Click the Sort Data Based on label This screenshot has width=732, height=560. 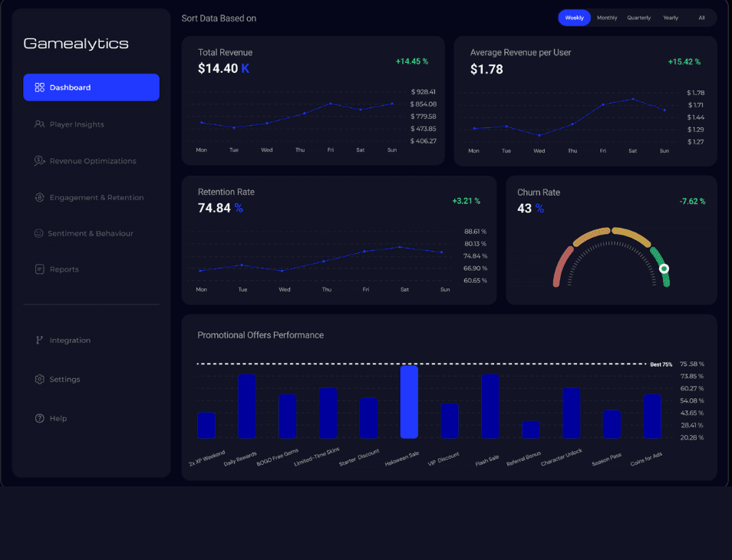pyautogui.click(x=219, y=18)
